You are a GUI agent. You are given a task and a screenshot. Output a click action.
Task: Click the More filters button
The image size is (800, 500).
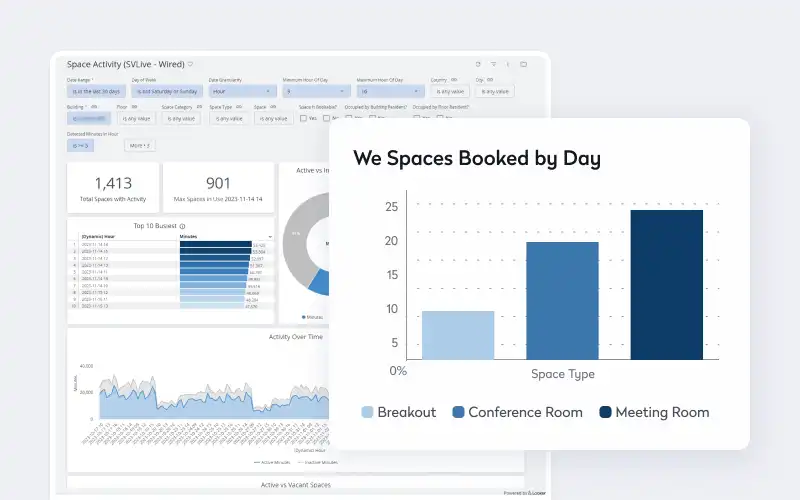coord(139,145)
